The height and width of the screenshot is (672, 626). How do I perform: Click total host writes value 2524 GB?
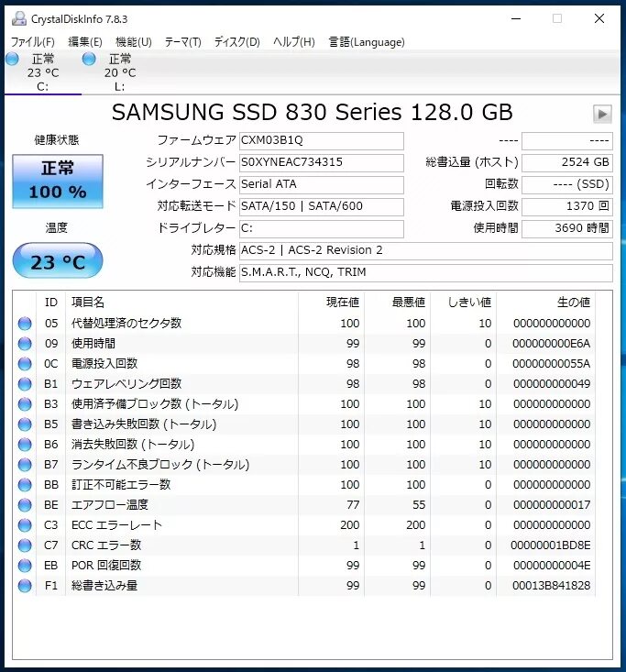pyautogui.click(x=567, y=162)
